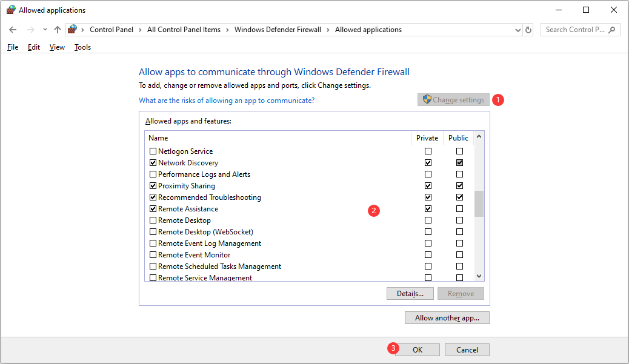The width and height of the screenshot is (629, 364).
Task: Navigate to Control Panel breadcrumb
Action: point(111,30)
